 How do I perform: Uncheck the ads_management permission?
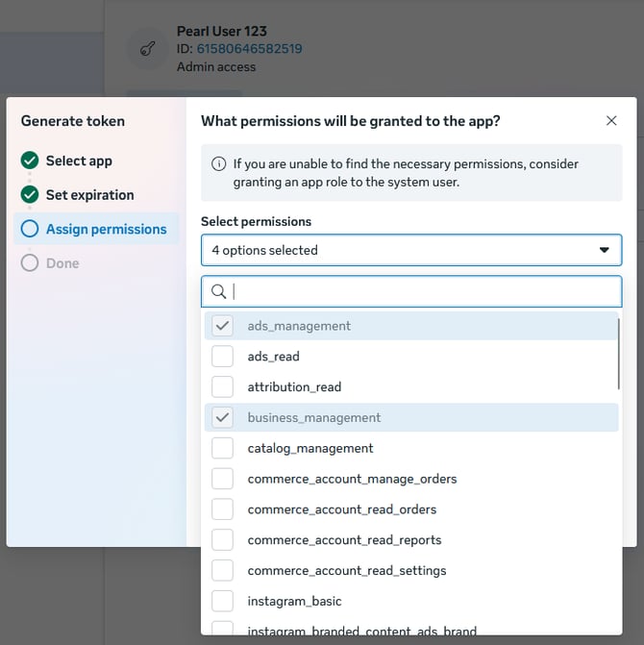pyautogui.click(x=223, y=326)
